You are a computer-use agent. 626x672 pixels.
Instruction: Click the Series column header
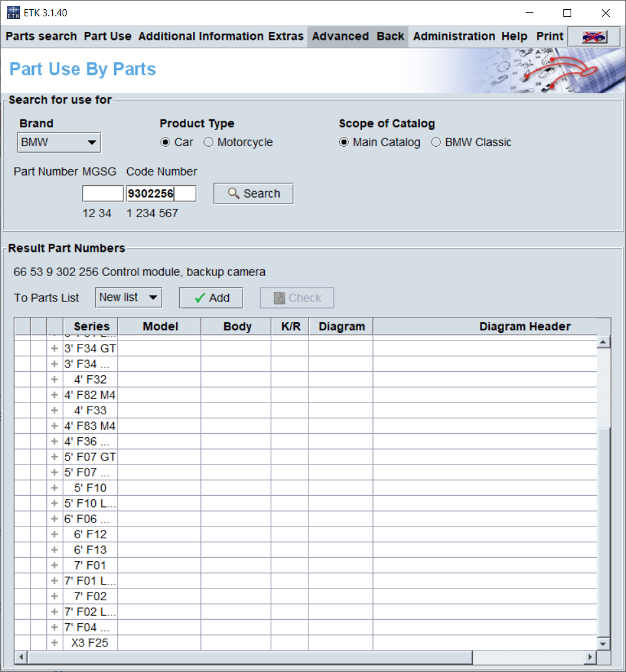point(91,327)
